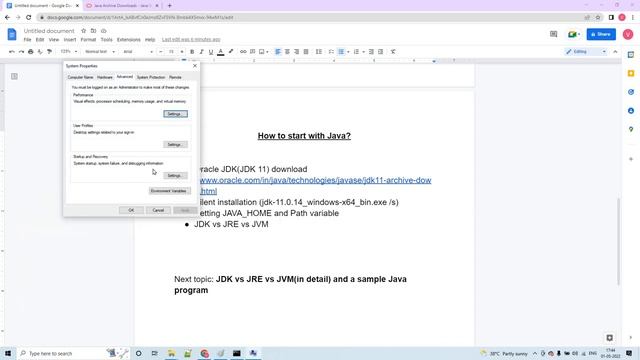Open the Normal text style dropdown
Image resolution: width=640 pixels, height=360 pixels.
[100, 52]
